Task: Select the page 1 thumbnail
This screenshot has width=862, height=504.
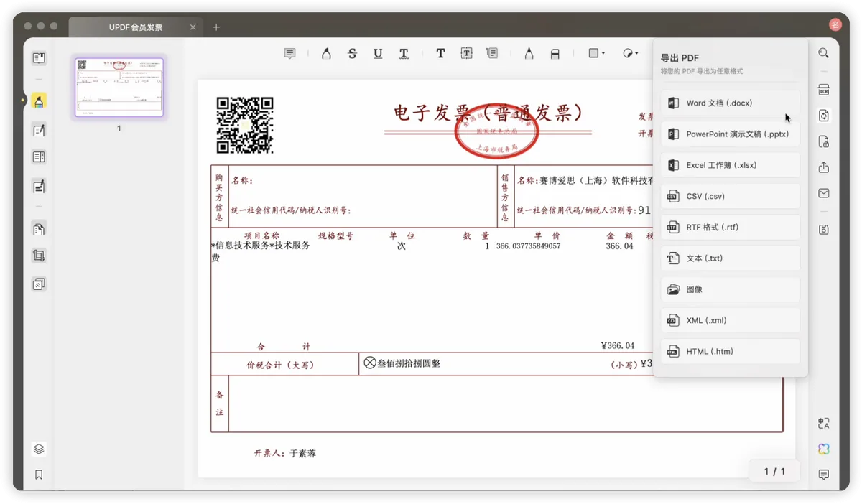Action: (x=119, y=88)
